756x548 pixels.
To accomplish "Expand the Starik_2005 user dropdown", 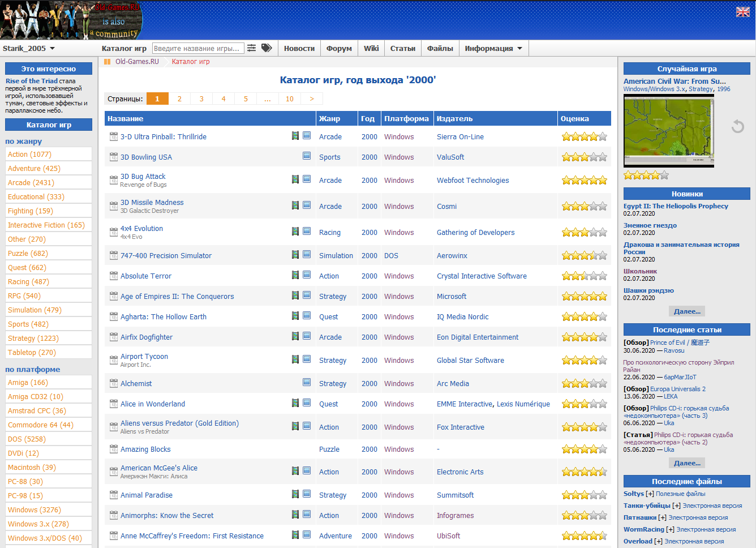I will [x=29, y=49].
